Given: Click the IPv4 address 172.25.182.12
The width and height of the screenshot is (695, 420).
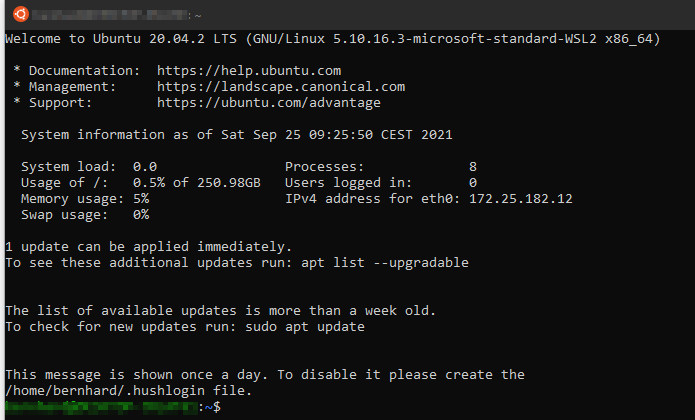Looking at the screenshot, I should (529, 198).
